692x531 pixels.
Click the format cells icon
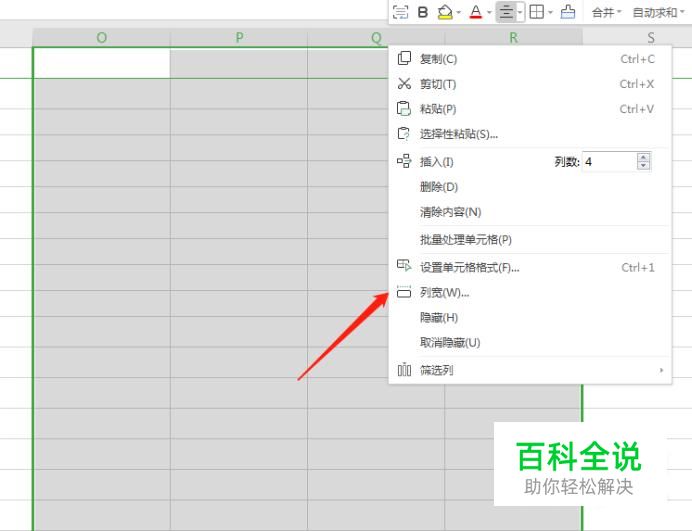[404, 265]
